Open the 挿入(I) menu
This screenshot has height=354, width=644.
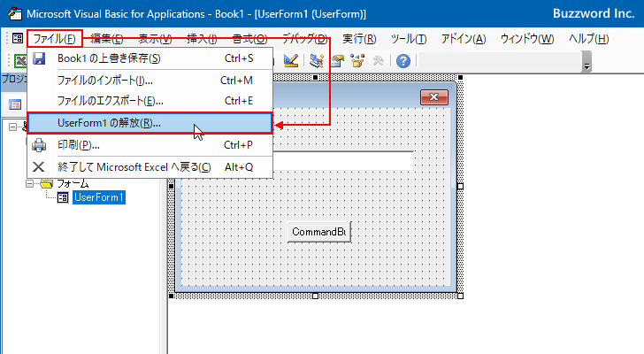(x=202, y=39)
